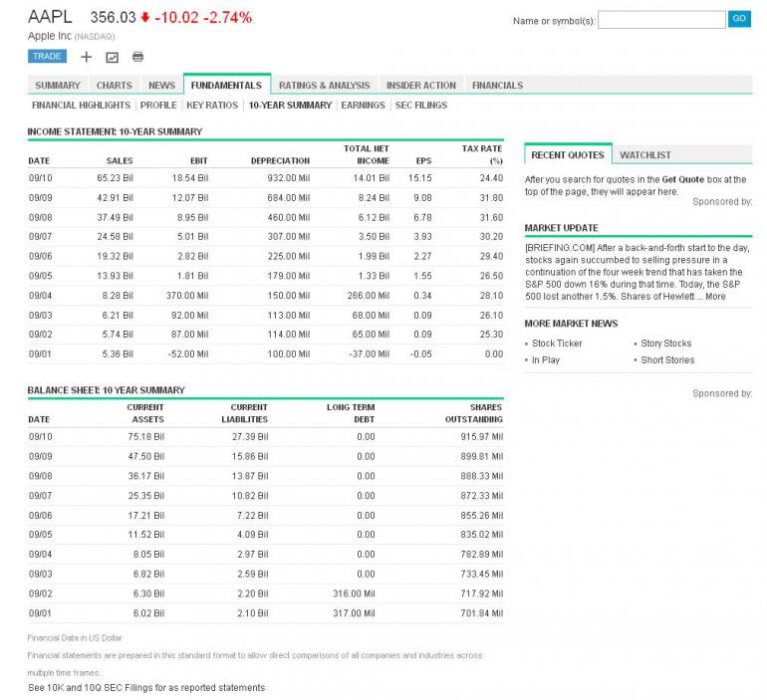
Task: Click the AAPL ticker heading
Action: tap(50, 17)
